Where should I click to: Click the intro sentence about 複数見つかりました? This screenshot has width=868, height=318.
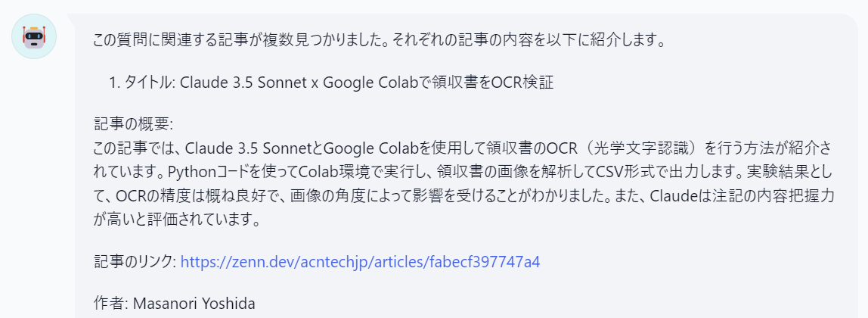pyautogui.click(x=378, y=40)
